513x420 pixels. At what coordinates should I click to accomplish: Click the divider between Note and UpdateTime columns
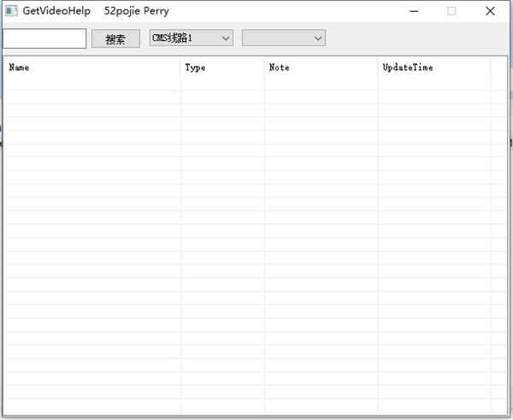[x=378, y=68]
